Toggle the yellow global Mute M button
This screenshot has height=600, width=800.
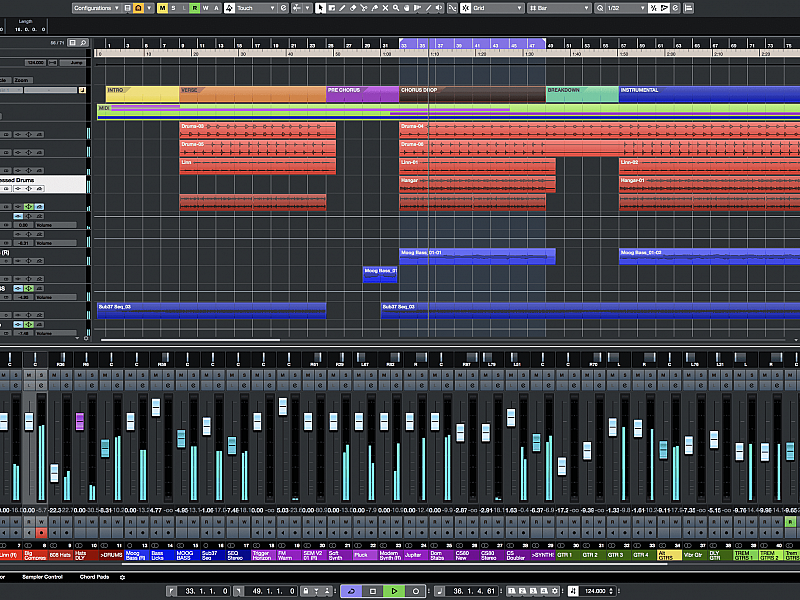click(x=162, y=8)
